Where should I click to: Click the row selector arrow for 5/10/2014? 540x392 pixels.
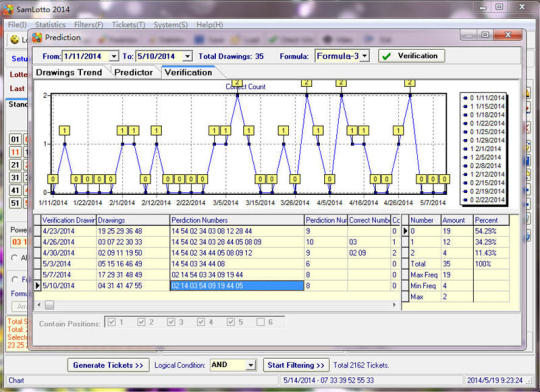(37, 286)
